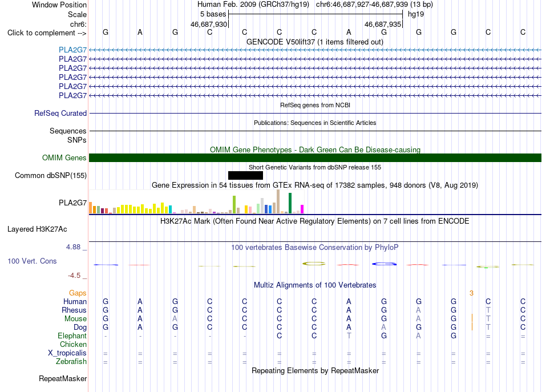
Task: Click the 46,687,930 coordinate marker
Action: click(209, 24)
